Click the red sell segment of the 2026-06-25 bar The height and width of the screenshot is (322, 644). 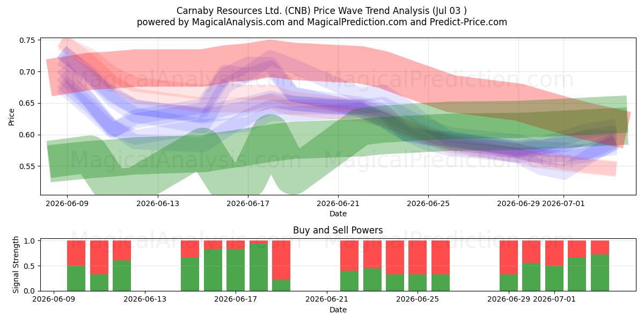point(418,258)
